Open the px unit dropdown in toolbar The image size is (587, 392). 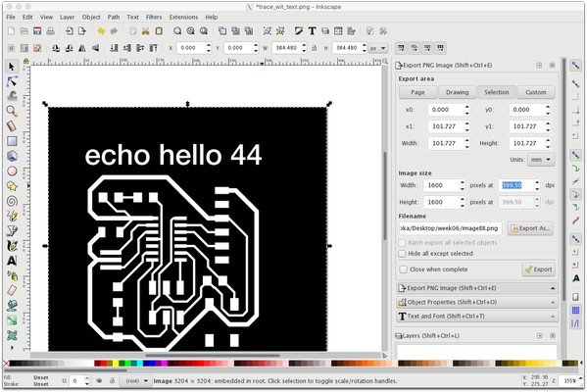tap(377, 48)
